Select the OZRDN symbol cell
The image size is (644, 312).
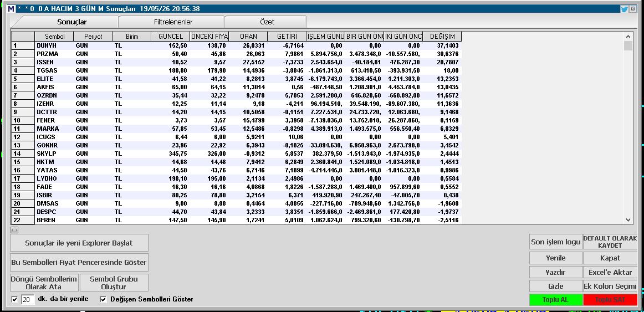tap(54, 95)
